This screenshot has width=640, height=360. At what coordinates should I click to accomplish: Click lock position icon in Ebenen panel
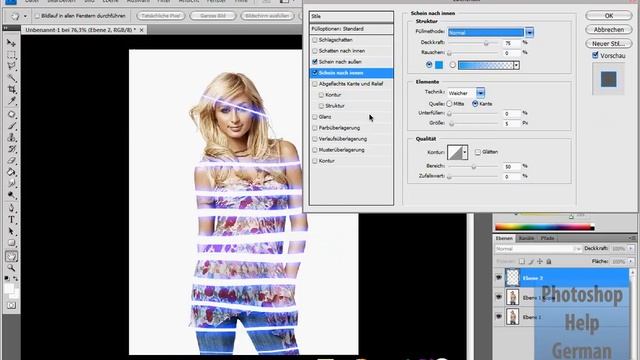(540, 261)
